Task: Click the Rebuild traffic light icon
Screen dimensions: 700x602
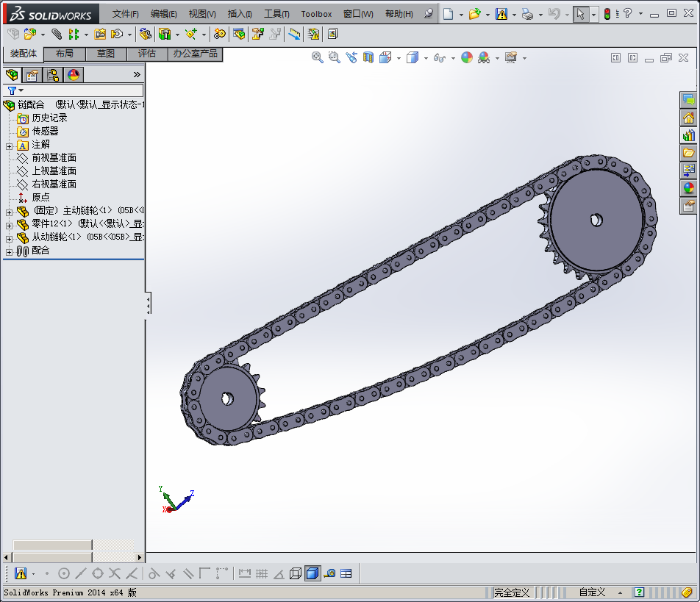Action: [x=607, y=14]
